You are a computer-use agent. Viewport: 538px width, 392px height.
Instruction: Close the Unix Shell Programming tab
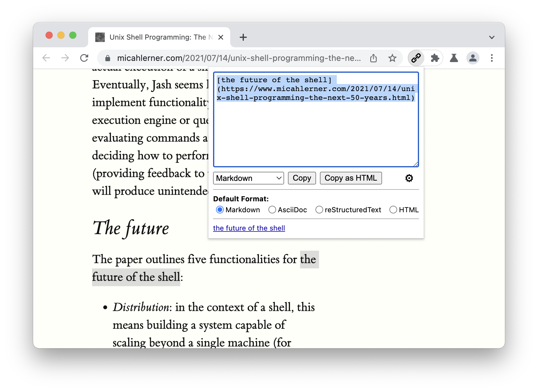point(220,37)
